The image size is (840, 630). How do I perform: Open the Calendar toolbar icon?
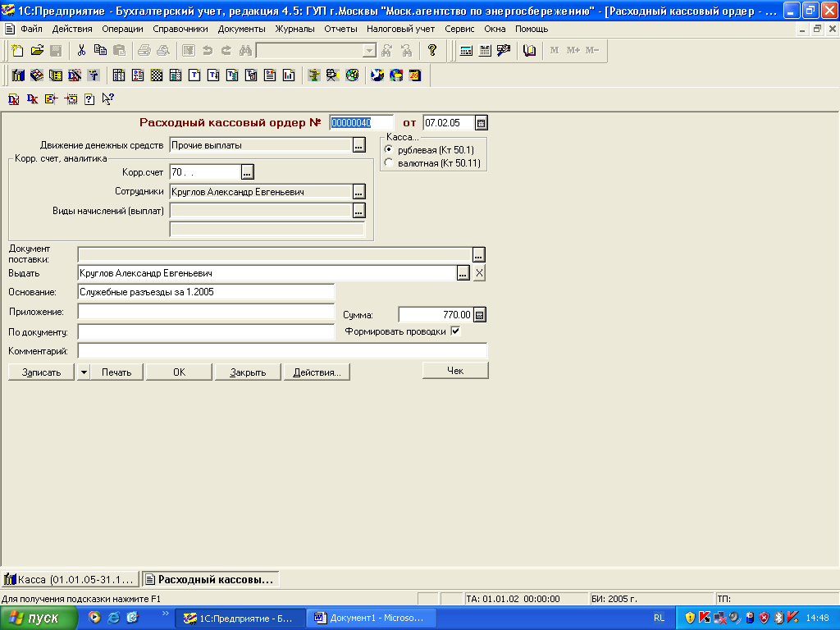point(485,50)
